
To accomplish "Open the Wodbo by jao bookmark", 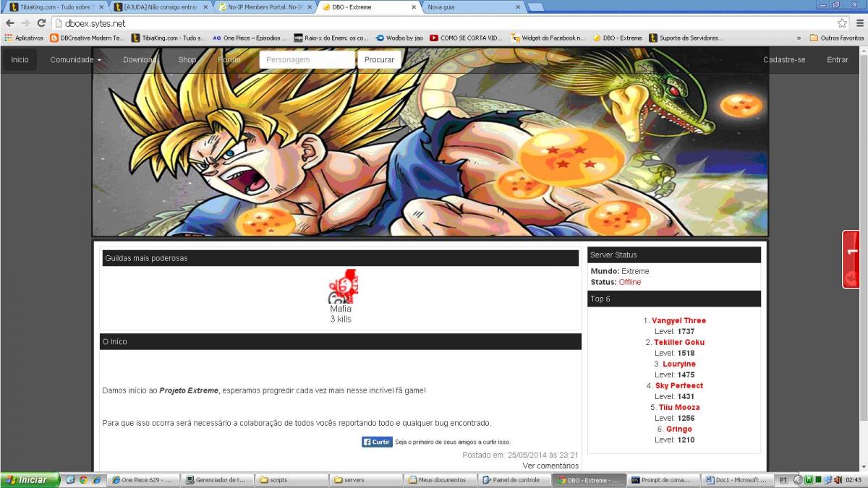I will 399,38.
